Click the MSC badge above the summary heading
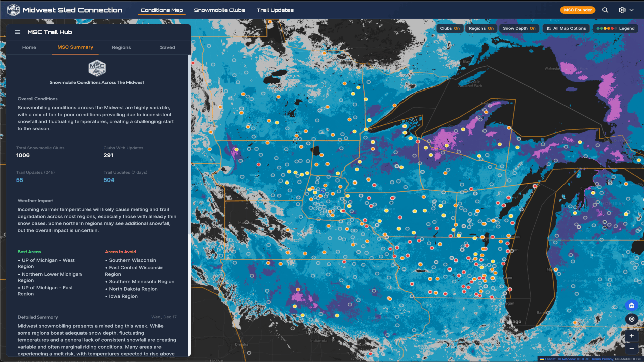Image resolution: width=644 pixels, height=362 pixels. tap(97, 68)
